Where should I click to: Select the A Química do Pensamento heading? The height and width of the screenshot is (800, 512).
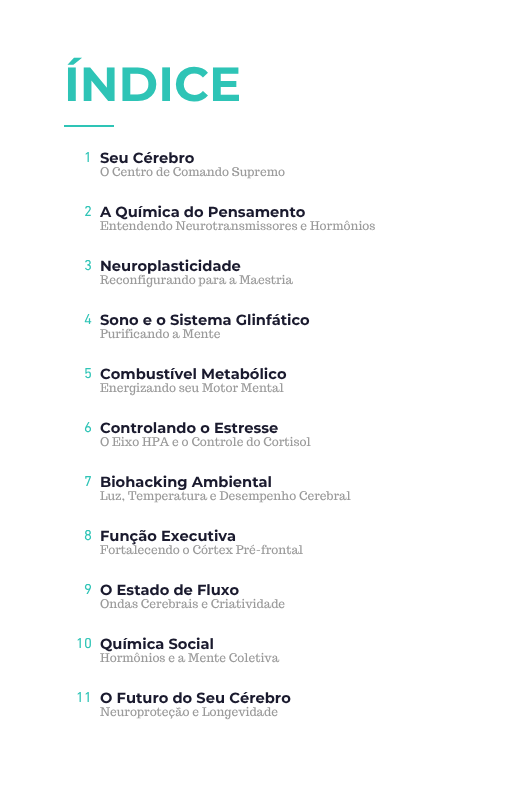click(202, 212)
